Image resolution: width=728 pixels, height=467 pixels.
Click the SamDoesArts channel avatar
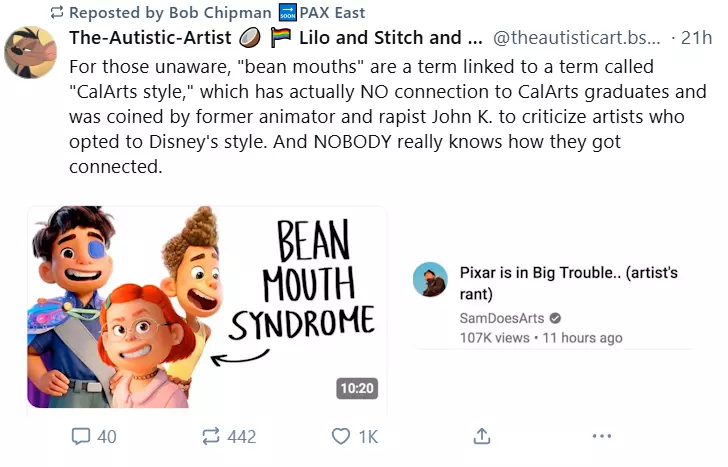point(430,279)
